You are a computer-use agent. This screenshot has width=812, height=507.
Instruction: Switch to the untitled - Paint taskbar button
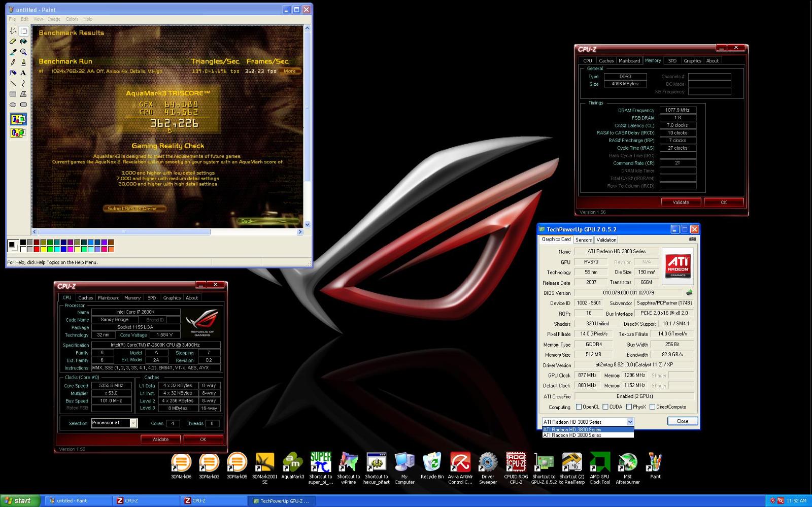[78, 501]
